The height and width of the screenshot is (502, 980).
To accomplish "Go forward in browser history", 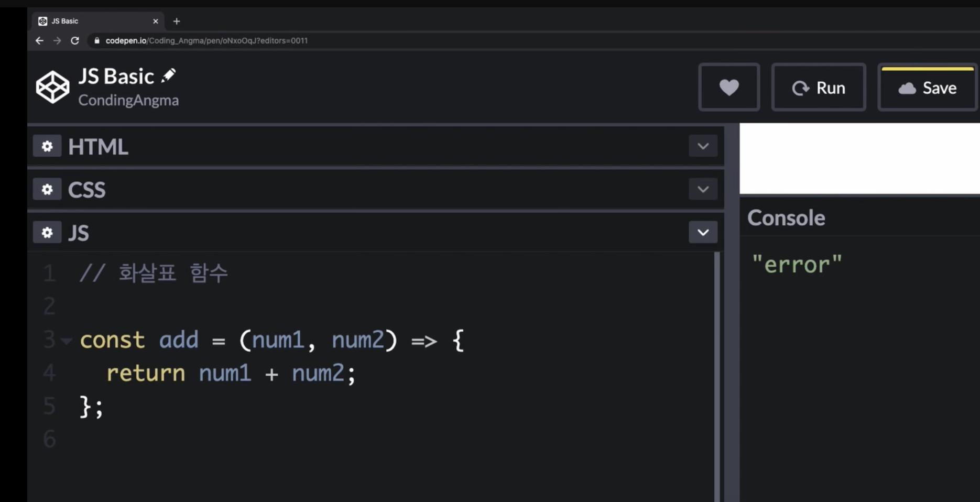I will 57,40.
